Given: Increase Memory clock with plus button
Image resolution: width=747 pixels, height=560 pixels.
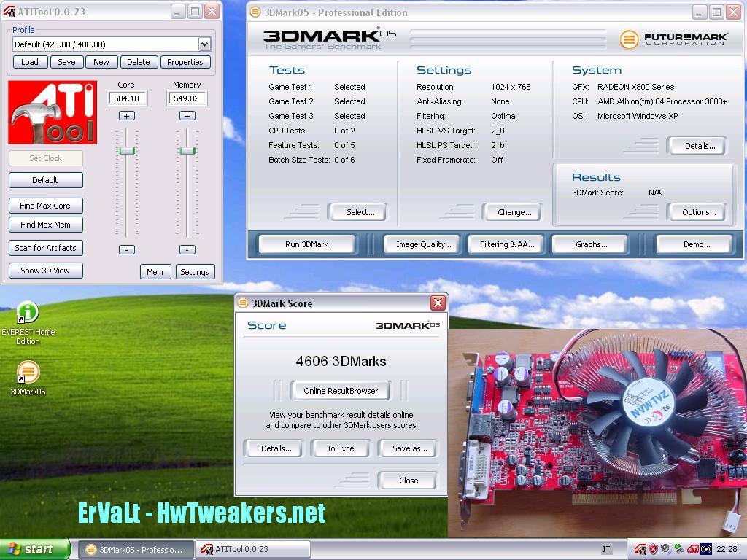Looking at the screenshot, I should 187,116.
